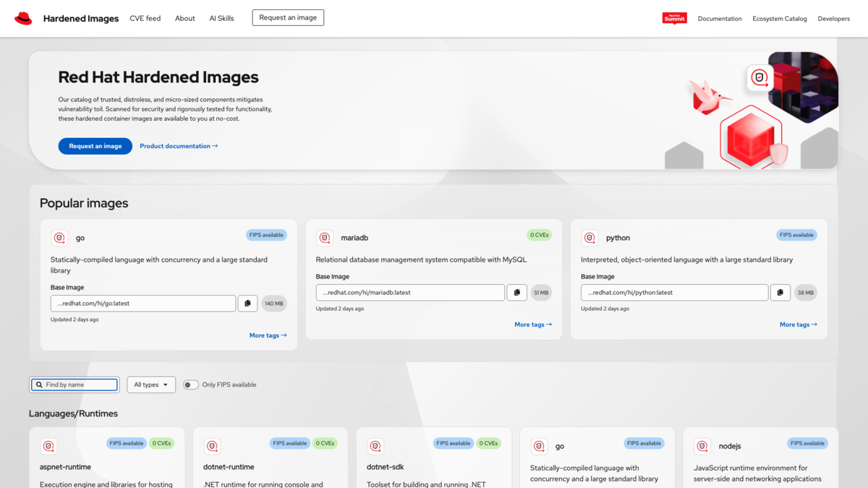Screen dimensions: 868x488
Task: Open Documentation in top bar
Action: tap(720, 19)
